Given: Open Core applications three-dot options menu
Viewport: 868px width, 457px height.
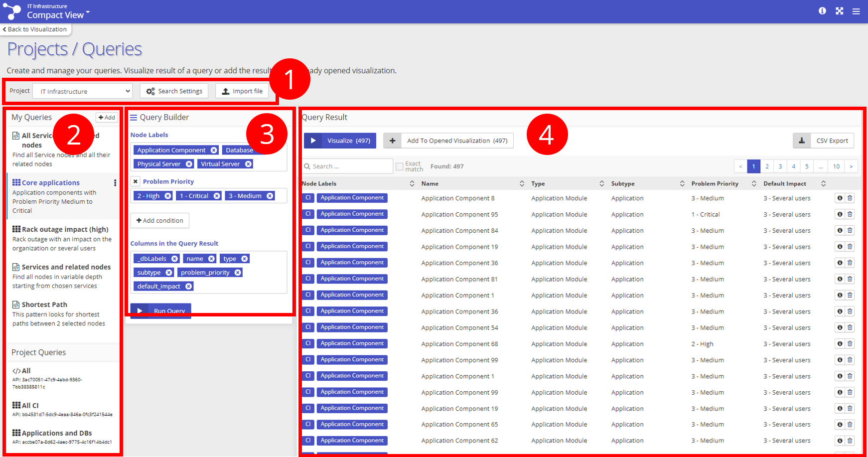Looking at the screenshot, I should click(115, 183).
